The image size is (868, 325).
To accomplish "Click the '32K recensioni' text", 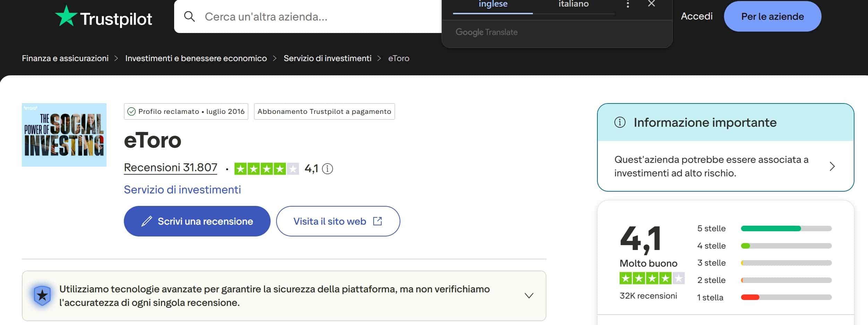I will coord(648,296).
